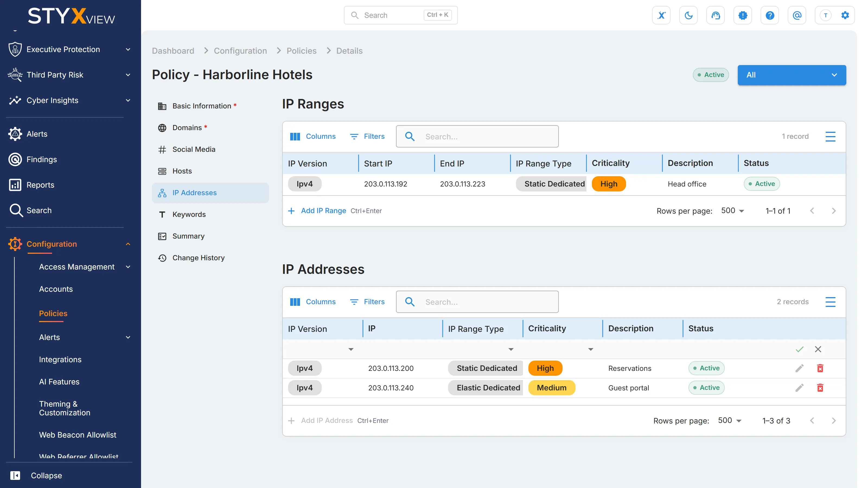The image size is (868, 488).
Task: Click Add IP Range button
Action: [x=317, y=211]
